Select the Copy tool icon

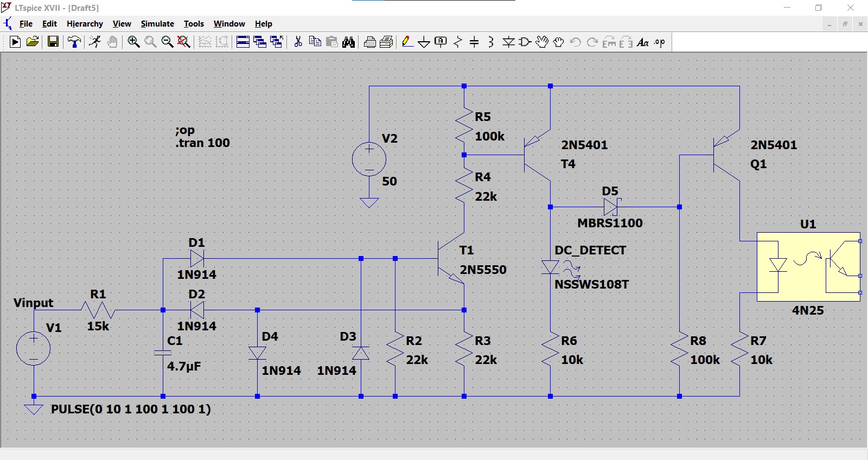(x=315, y=42)
